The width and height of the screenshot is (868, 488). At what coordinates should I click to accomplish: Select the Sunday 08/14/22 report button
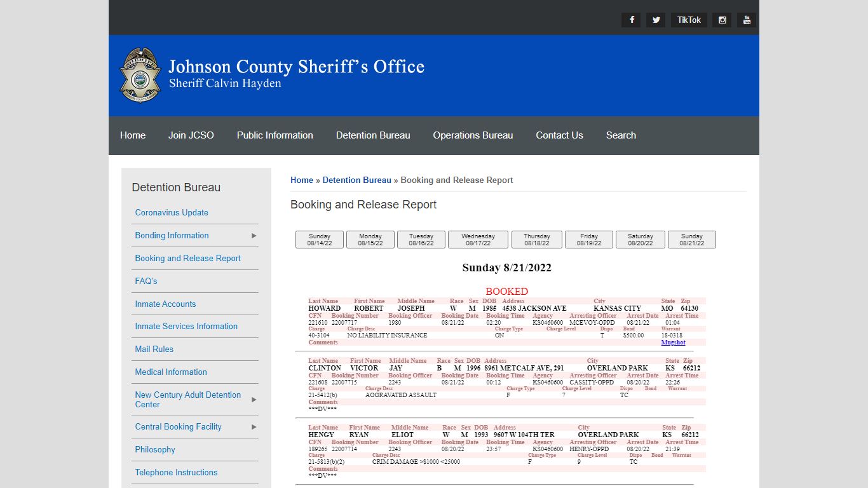pos(320,240)
